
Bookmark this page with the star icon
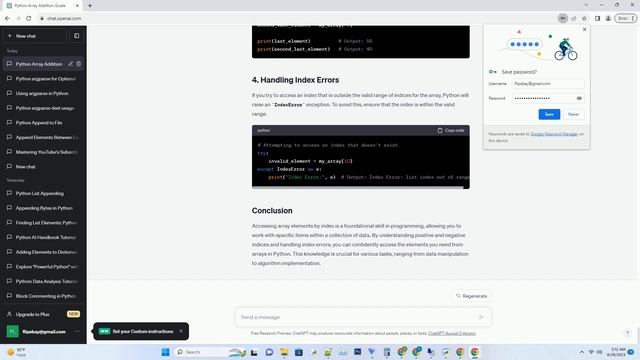(584, 18)
